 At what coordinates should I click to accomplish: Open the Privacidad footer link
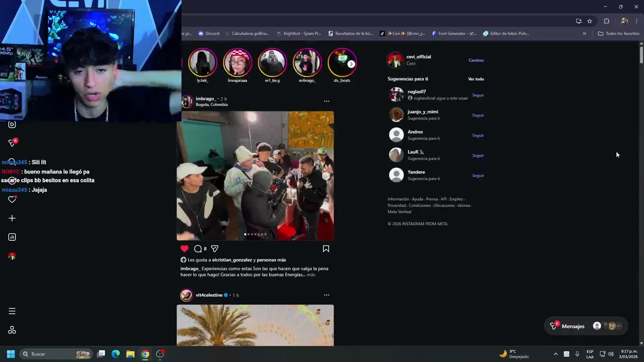pos(396,205)
